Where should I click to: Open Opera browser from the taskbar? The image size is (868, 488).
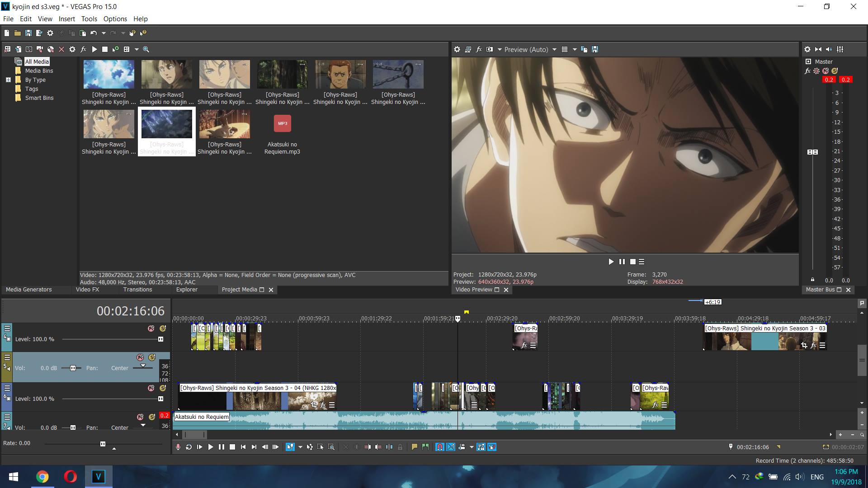[70, 477]
